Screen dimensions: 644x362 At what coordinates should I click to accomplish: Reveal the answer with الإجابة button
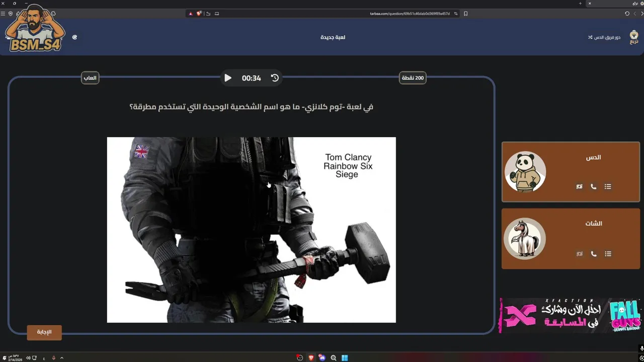point(44,332)
